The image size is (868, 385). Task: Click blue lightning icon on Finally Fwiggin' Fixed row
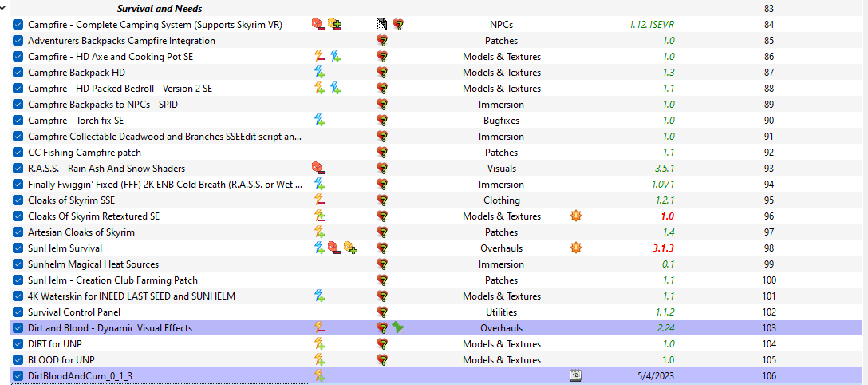319,184
